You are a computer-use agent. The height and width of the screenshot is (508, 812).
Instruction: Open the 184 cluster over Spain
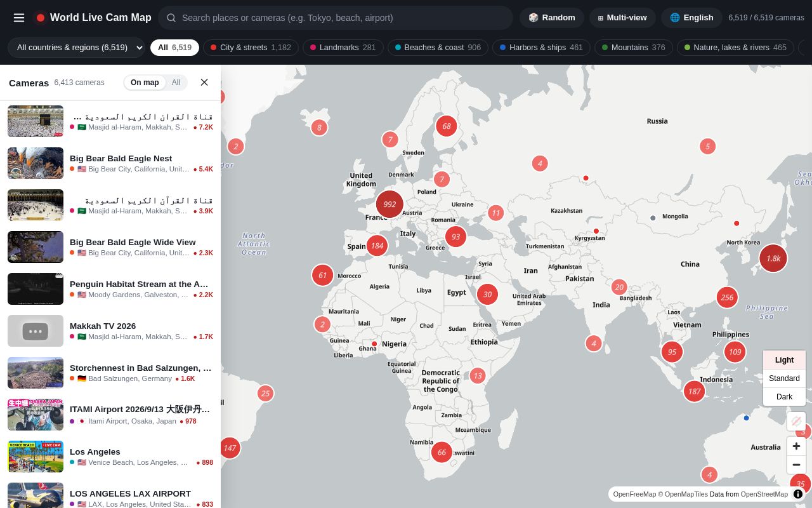377,246
